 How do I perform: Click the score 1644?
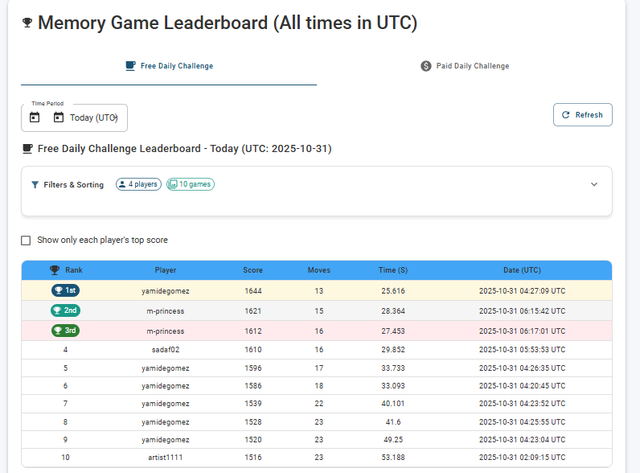pos(253,291)
